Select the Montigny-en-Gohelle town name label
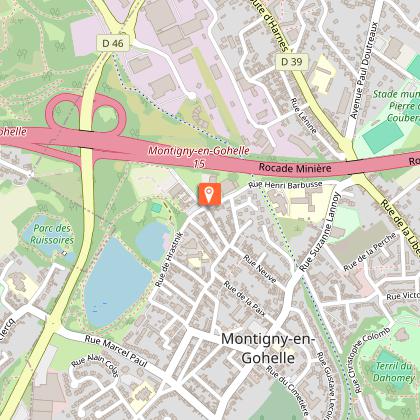 (x=268, y=348)
